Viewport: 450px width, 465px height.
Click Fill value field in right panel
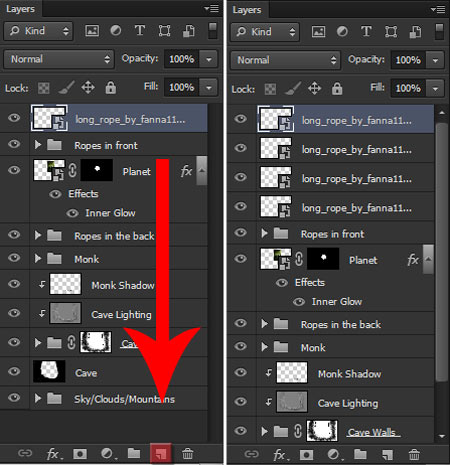408,89
